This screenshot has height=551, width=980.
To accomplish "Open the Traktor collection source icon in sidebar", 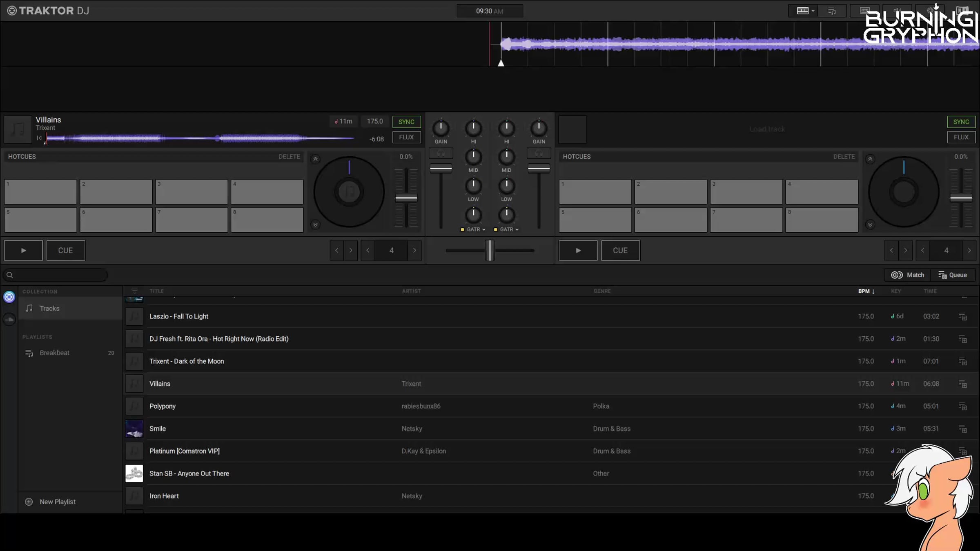I will [x=9, y=297].
